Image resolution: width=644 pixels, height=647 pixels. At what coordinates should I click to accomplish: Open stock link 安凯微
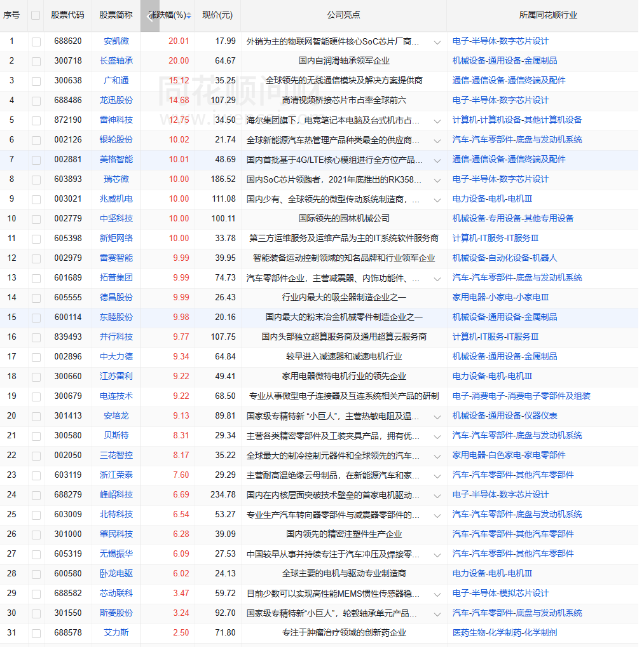pyautogui.click(x=116, y=41)
